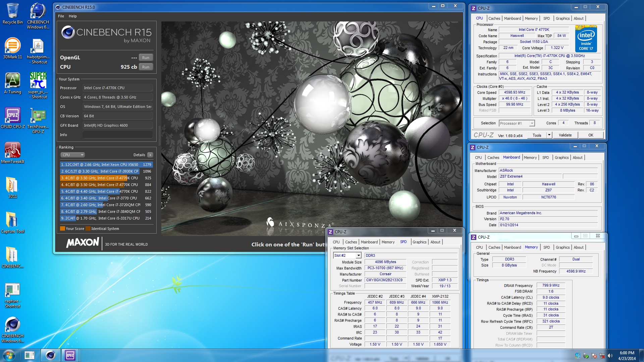This screenshot has height=362, width=644.
Task: Click the Identical System legend swatch
Action: click(88, 229)
